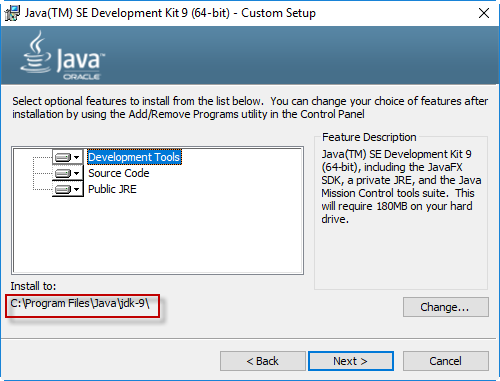The image size is (500, 381).
Task: Click the Development Tools drive icon
Action: (x=63, y=157)
